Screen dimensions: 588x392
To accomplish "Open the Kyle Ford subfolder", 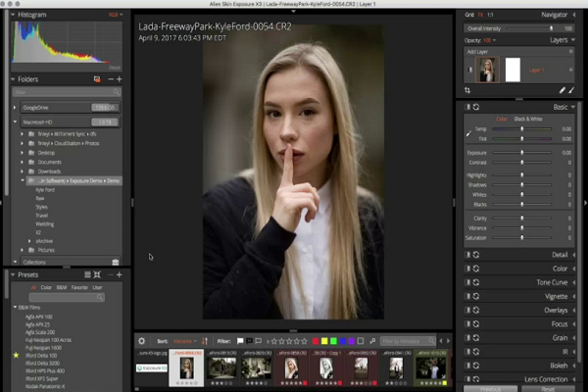I will point(45,190).
